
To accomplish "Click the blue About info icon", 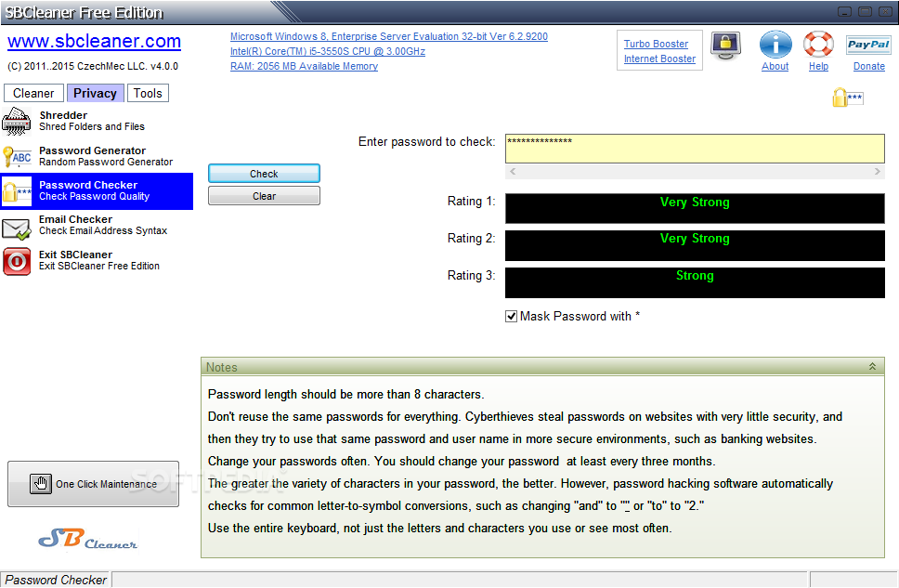I will (775, 45).
